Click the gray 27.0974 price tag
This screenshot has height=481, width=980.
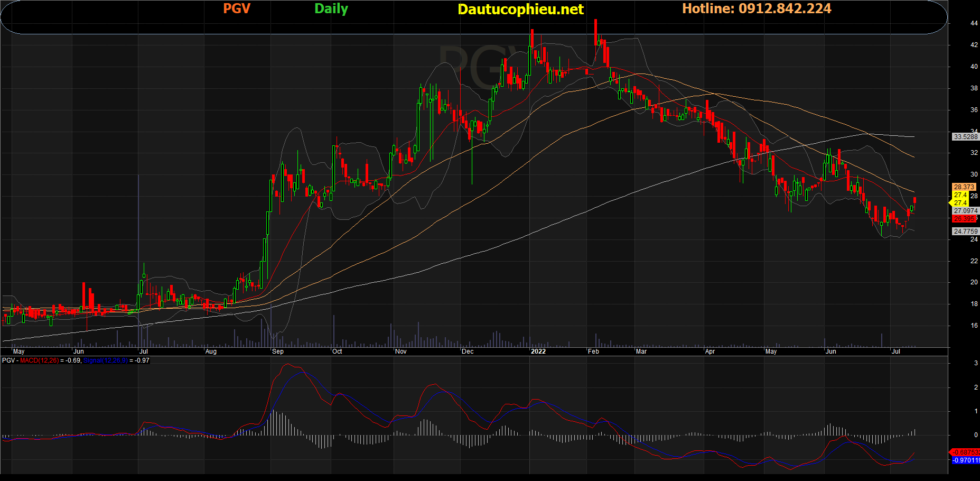click(x=965, y=211)
